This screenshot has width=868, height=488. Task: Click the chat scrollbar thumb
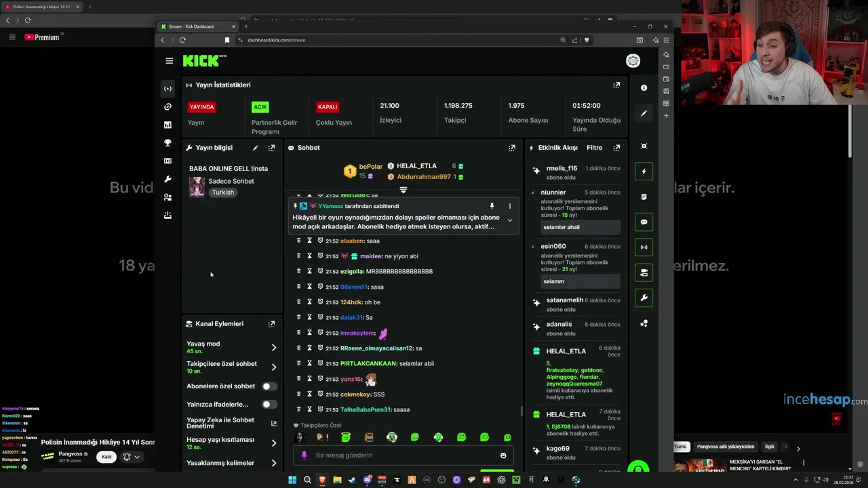(521, 411)
